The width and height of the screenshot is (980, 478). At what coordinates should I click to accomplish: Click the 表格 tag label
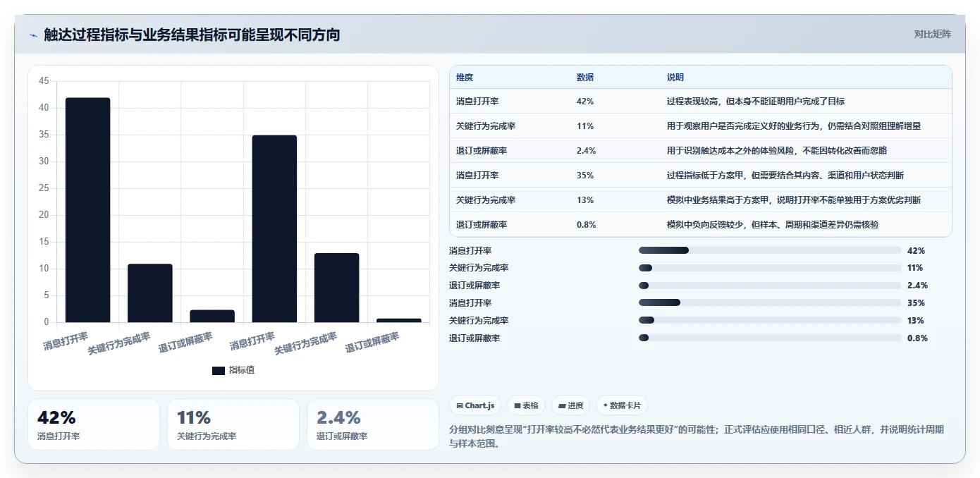click(530, 405)
